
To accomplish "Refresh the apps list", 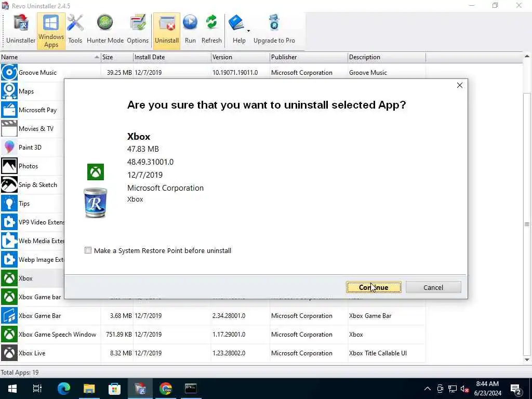I will point(211,31).
